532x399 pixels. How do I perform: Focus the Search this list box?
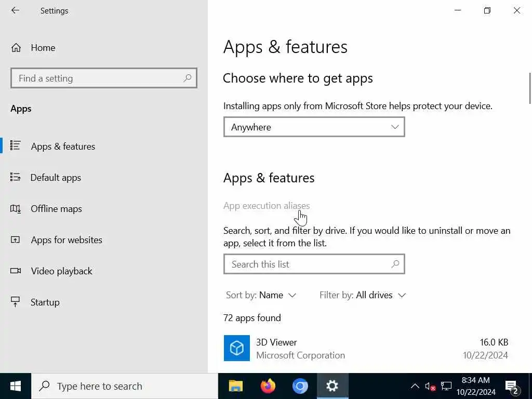click(314, 264)
